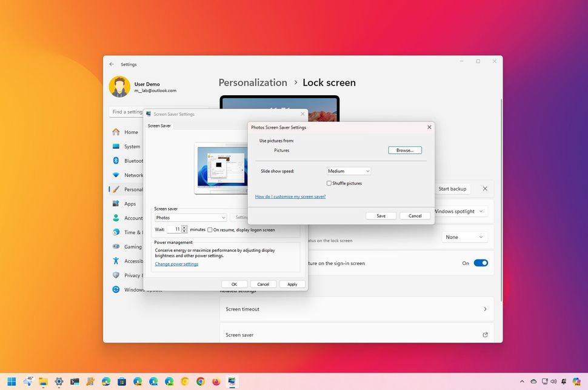Image resolution: width=588 pixels, height=390 pixels.
Task: Open the Screen saver selection dropdown
Action: [191, 217]
